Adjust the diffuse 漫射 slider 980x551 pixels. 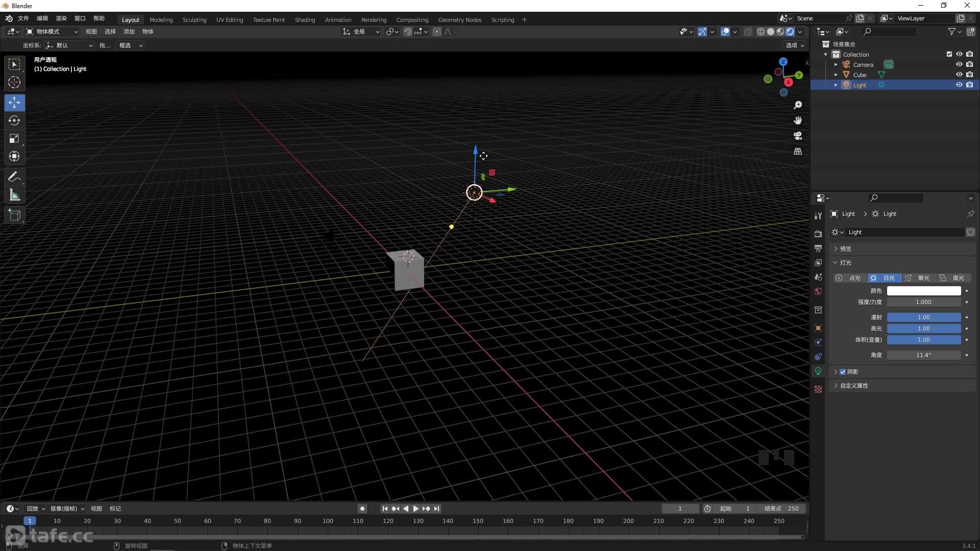coord(924,317)
